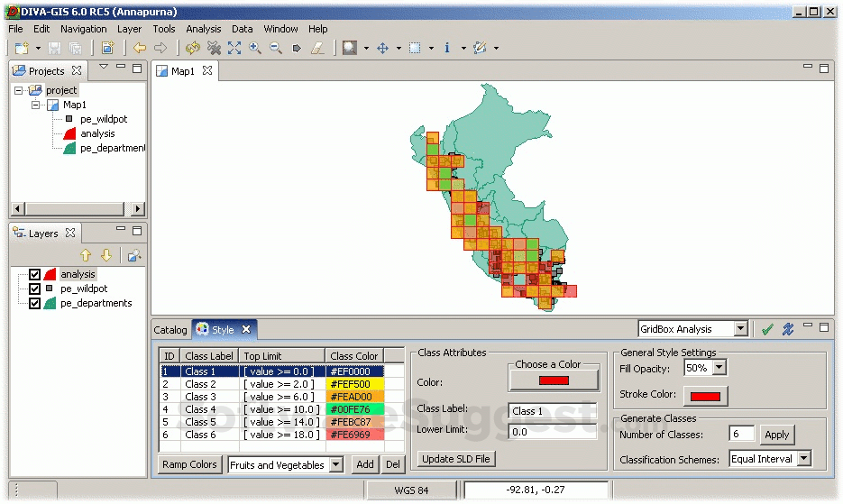Uncheck the pe_wildpot layer checkbox

click(35, 289)
